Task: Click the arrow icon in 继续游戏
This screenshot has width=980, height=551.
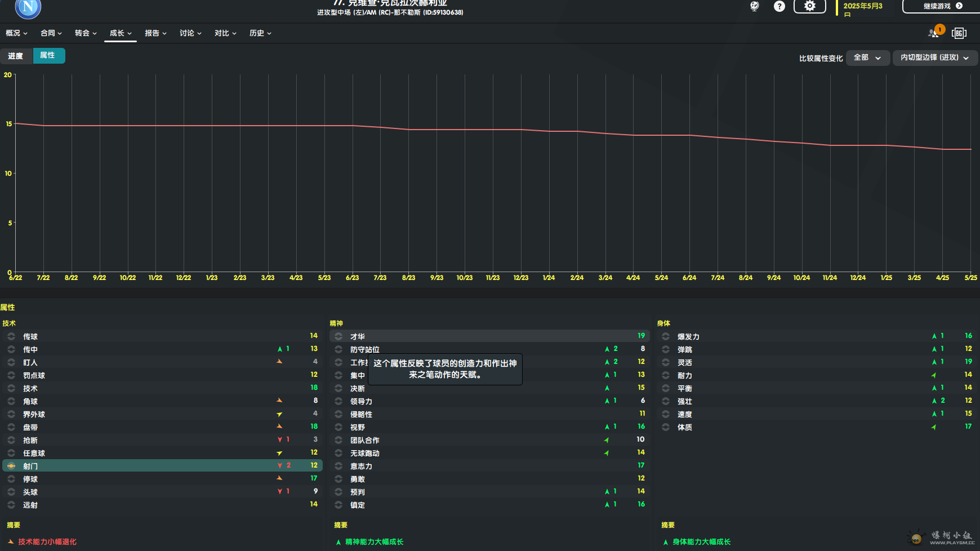Action: pos(959,6)
